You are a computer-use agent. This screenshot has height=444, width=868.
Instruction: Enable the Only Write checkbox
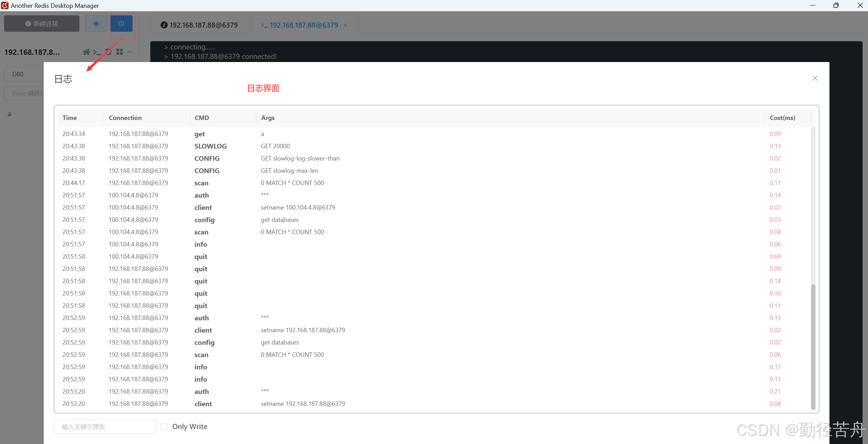164,427
